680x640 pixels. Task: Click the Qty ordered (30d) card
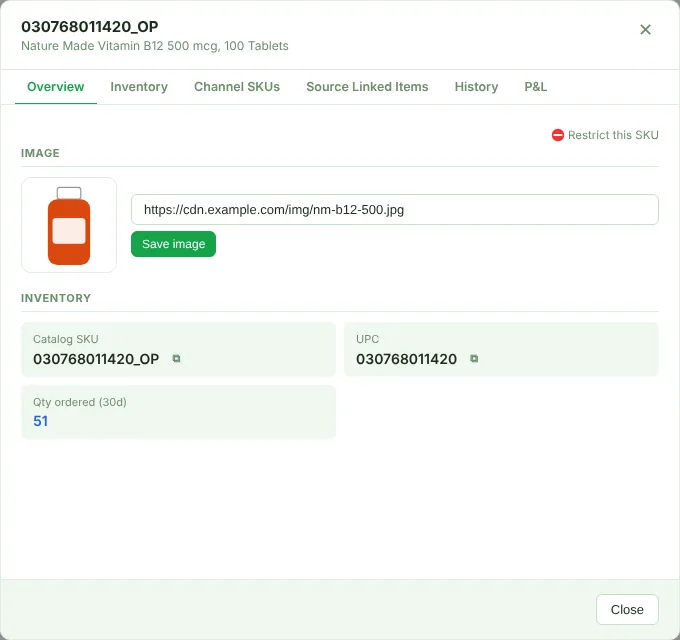pyautogui.click(x=178, y=412)
